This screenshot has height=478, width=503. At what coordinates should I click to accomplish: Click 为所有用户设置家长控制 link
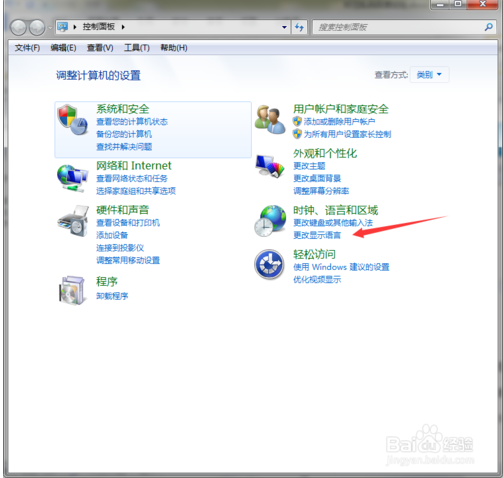click(x=347, y=134)
